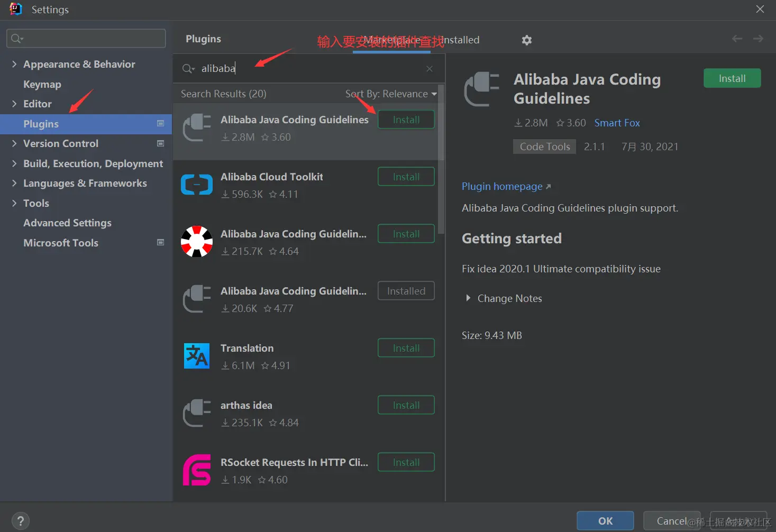Viewport: 776px width, 532px height.
Task: Install Alibaba Cloud Toolkit plugin
Action: pos(406,177)
